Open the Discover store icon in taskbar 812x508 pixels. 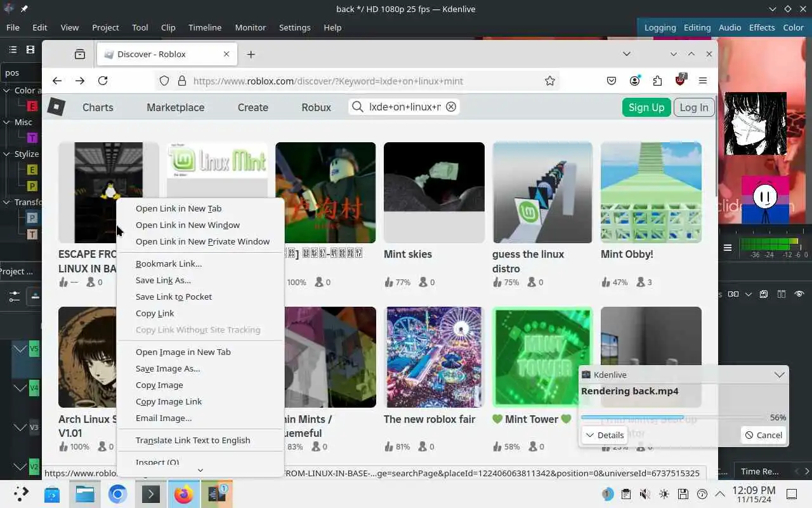(x=52, y=494)
